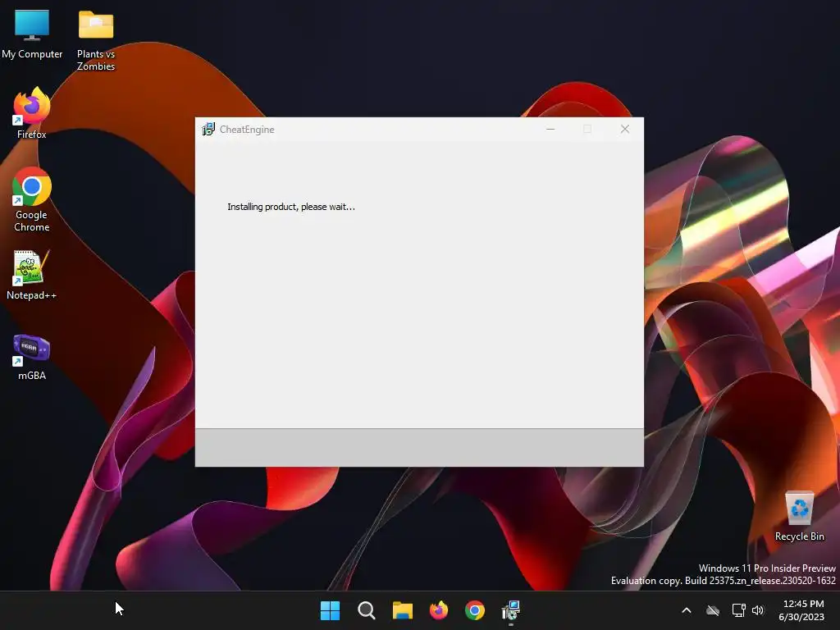
Task: Click the CheatEngine title bar icon
Action: click(208, 129)
